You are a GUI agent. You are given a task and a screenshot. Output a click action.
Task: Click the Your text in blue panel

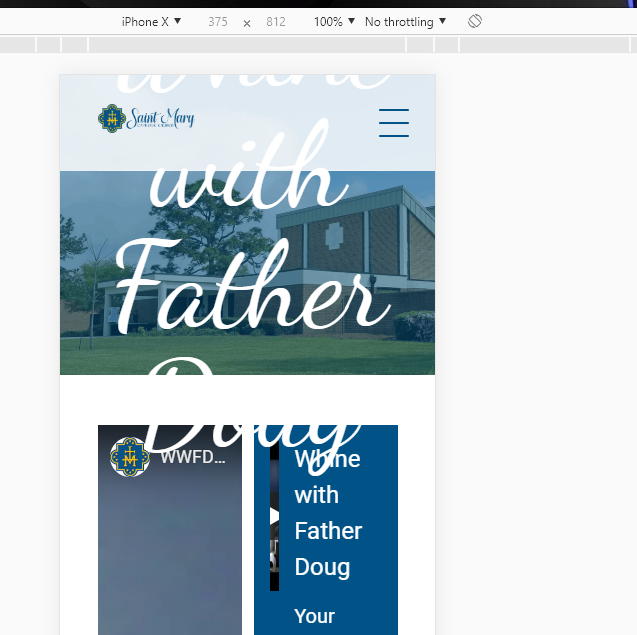pos(314,616)
